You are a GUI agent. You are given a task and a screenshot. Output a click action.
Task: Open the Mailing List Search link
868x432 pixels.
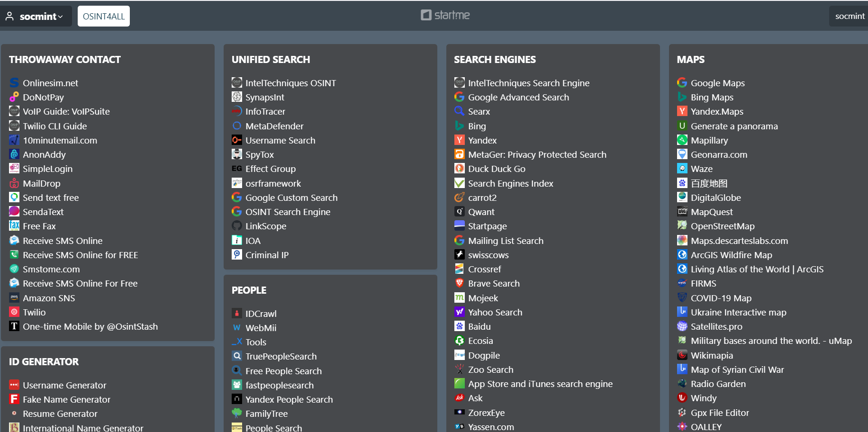point(506,241)
